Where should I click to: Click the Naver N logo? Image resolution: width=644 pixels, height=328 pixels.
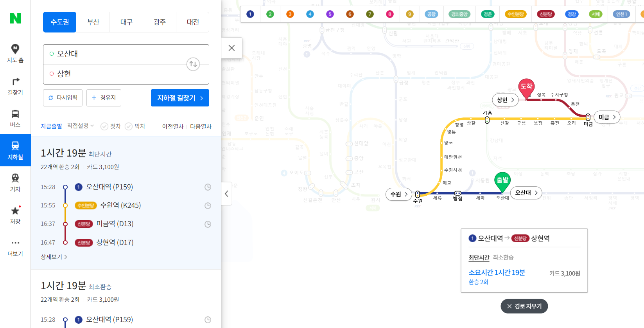click(x=15, y=18)
